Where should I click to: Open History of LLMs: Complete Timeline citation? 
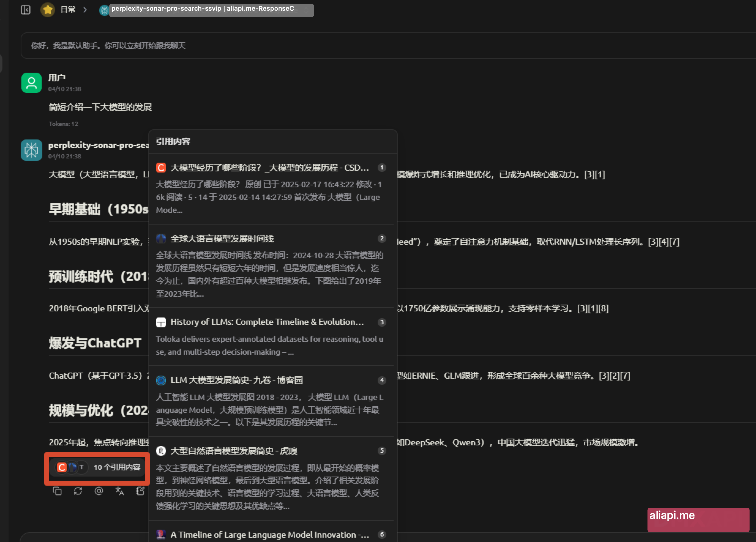pyautogui.click(x=267, y=322)
